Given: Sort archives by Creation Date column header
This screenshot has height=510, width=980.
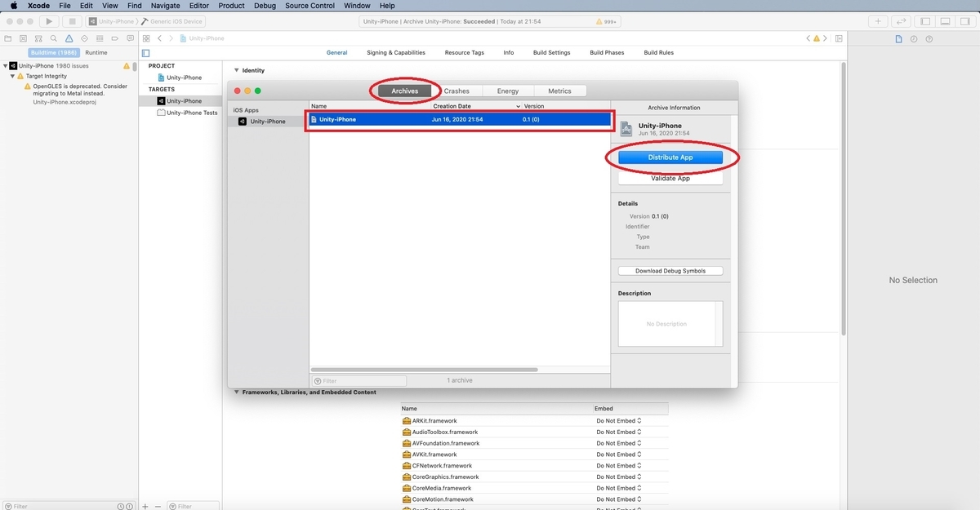Looking at the screenshot, I should coord(475,106).
